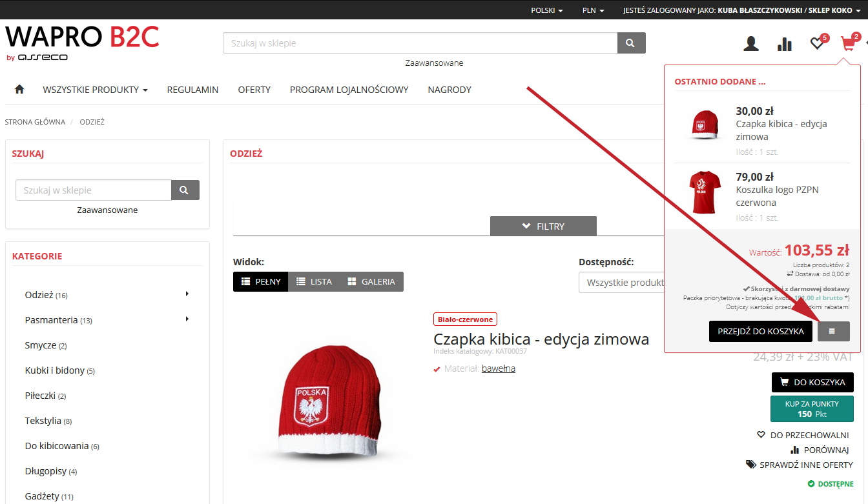Open the user account icon
This screenshot has height=504, width=868.
(751, 44)
